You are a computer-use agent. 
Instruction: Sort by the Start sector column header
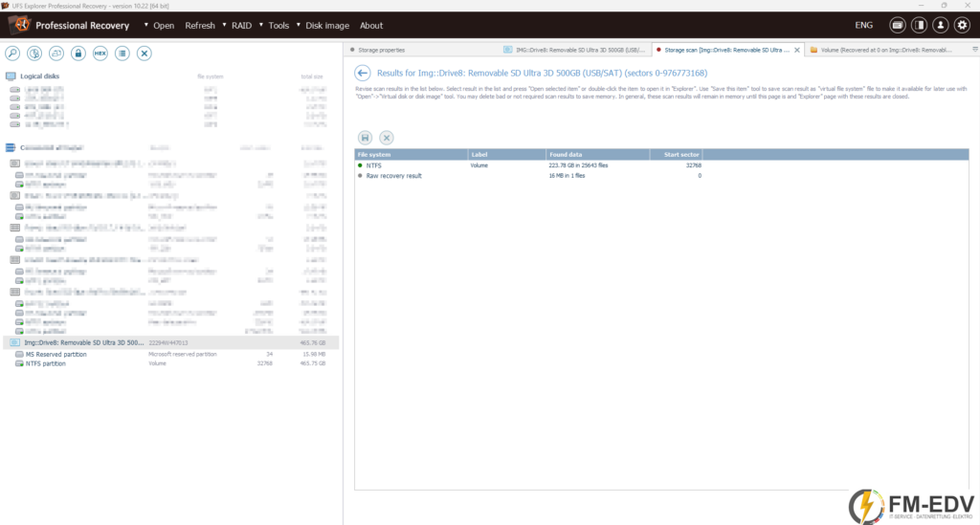(677, 154)
